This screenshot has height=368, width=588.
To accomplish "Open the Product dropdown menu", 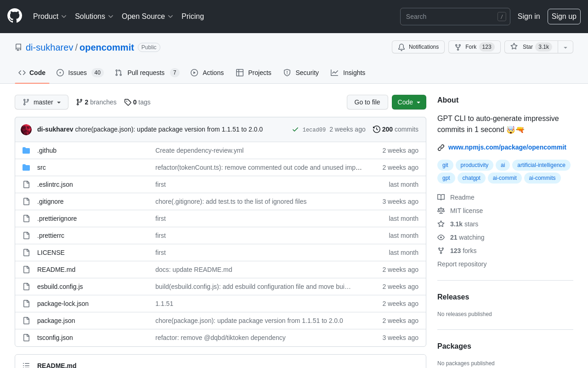I will point(50,17).
